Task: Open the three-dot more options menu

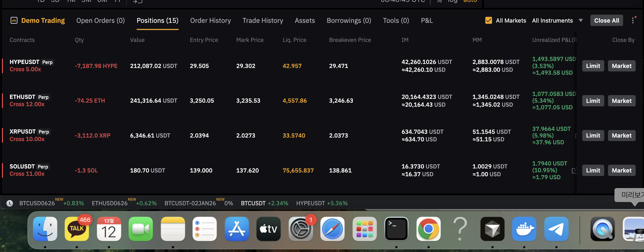Action: click(x=633, y=20)
